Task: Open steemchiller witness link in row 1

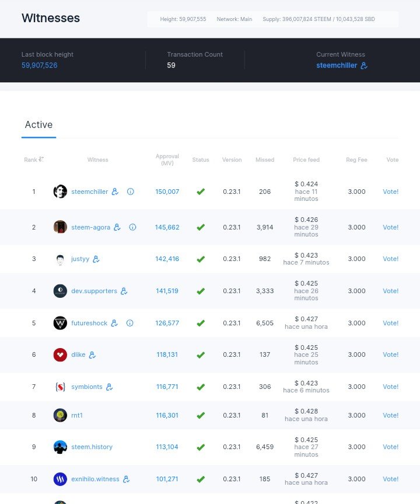Action: point(90,192)
